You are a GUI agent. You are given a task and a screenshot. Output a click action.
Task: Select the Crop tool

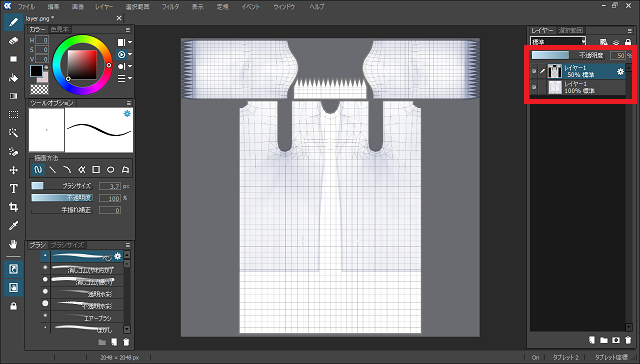tap(13, 207)
